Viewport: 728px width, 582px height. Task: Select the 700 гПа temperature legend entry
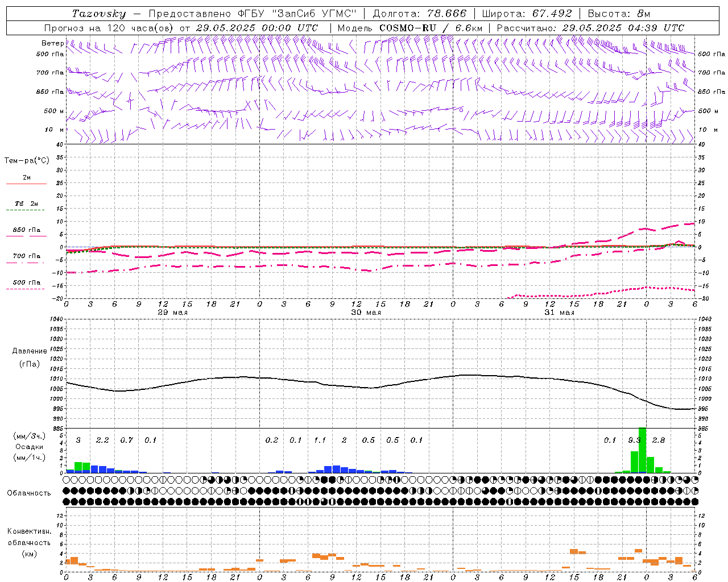26,256
